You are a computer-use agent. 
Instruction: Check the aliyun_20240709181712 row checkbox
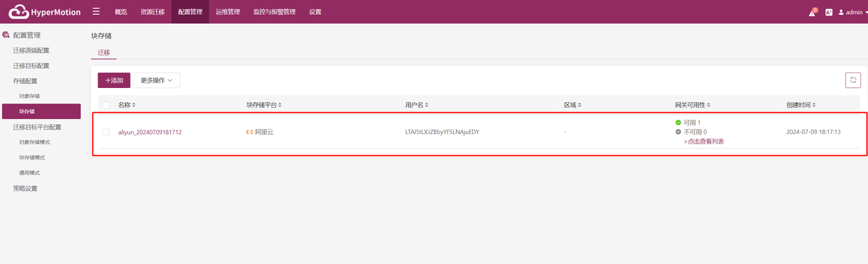click(x=106, y=132)
